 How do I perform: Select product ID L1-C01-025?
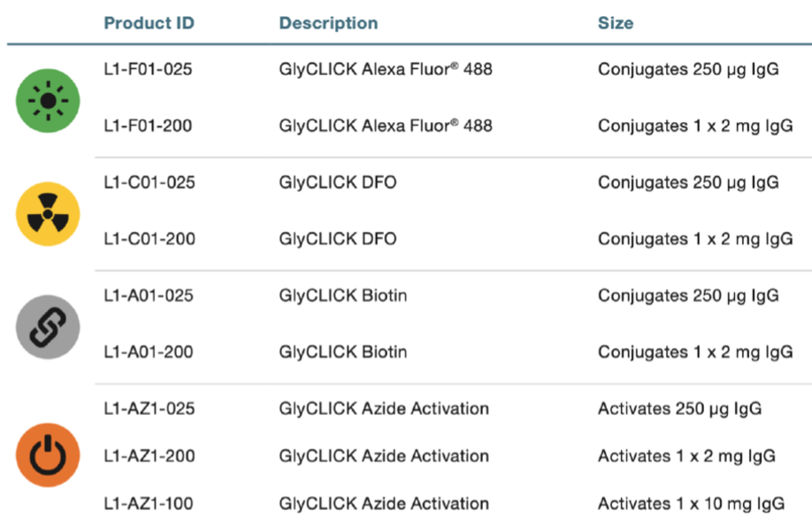click(149, 182)
